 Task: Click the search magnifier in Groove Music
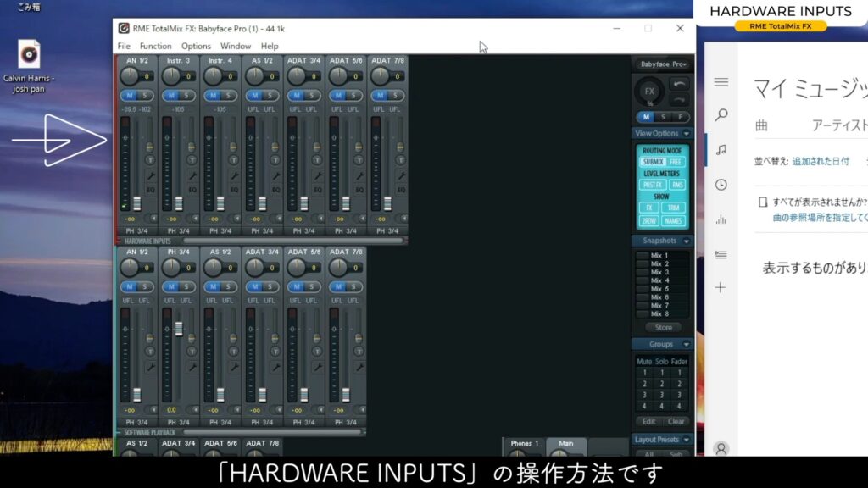click(x=721, y=115)
